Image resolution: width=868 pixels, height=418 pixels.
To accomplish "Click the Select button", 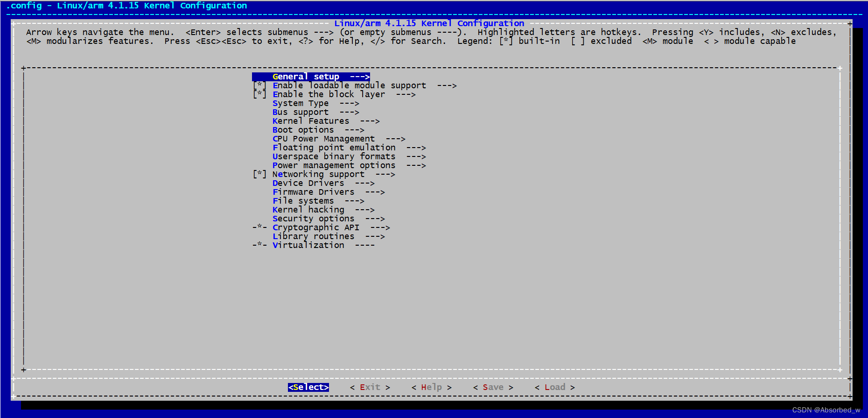I will point(308,387).
